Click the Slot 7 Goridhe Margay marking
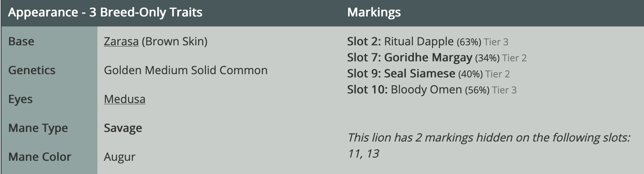 click(437, 57)
